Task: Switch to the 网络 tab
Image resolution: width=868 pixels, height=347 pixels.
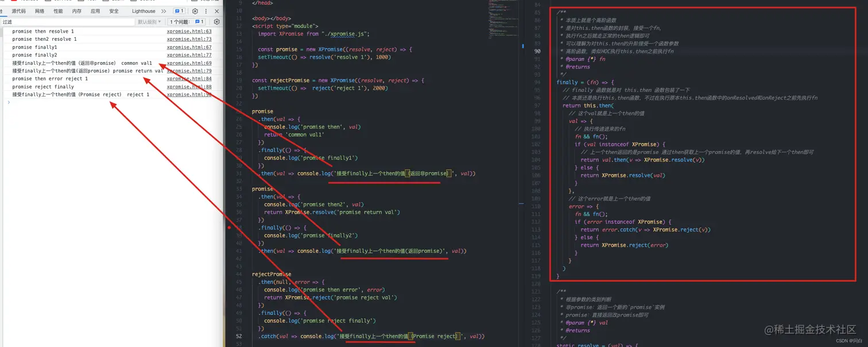Action: 40,11
